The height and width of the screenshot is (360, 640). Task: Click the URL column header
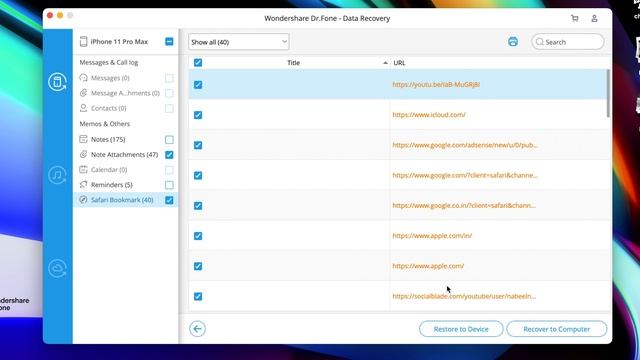pos(399,63)
